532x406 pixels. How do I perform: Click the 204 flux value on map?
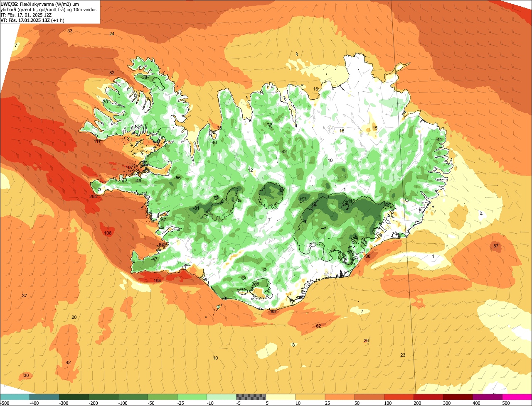(x=93, y=196)
